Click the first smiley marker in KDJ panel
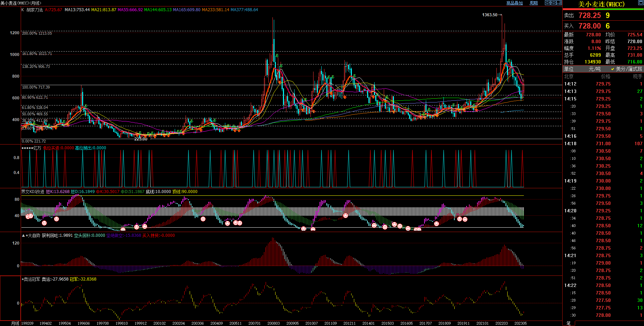This screenshot has width=644, height=326. tap(28, 216)
